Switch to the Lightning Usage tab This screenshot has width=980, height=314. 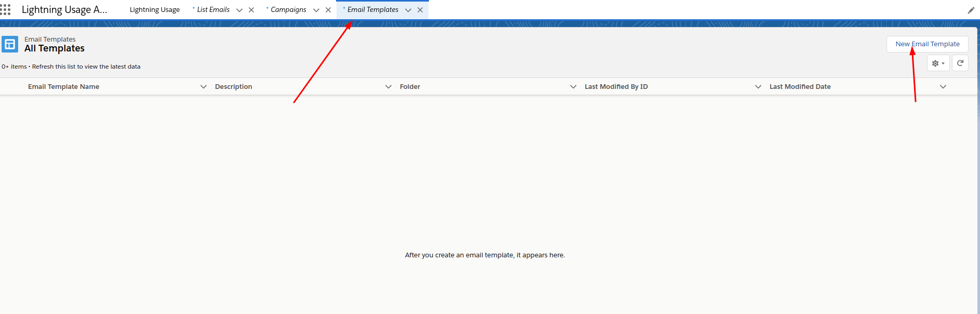[155, 10]
